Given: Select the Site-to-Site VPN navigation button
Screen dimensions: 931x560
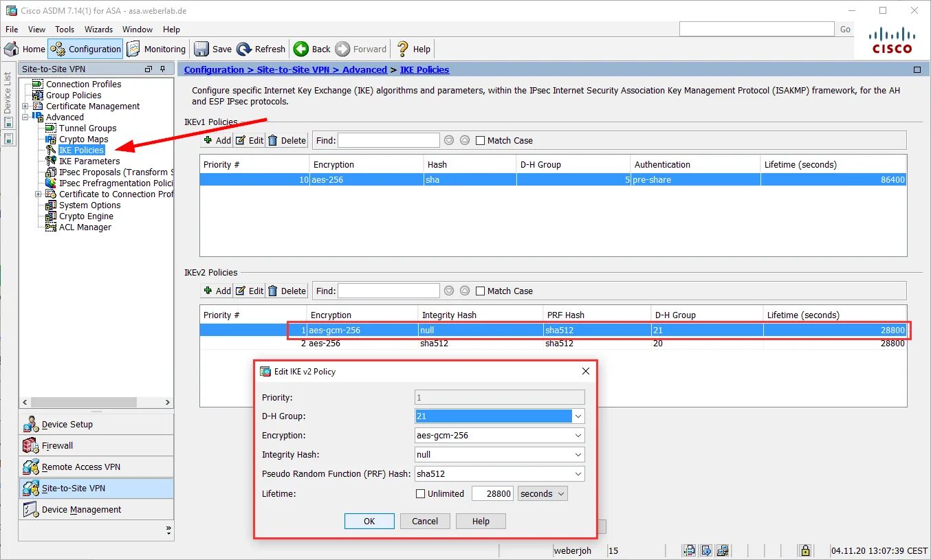Looking at the screenshot, I should [x=96, y=488].
